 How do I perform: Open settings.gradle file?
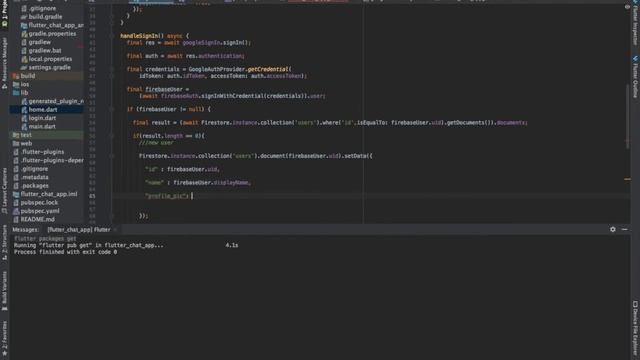49,68
